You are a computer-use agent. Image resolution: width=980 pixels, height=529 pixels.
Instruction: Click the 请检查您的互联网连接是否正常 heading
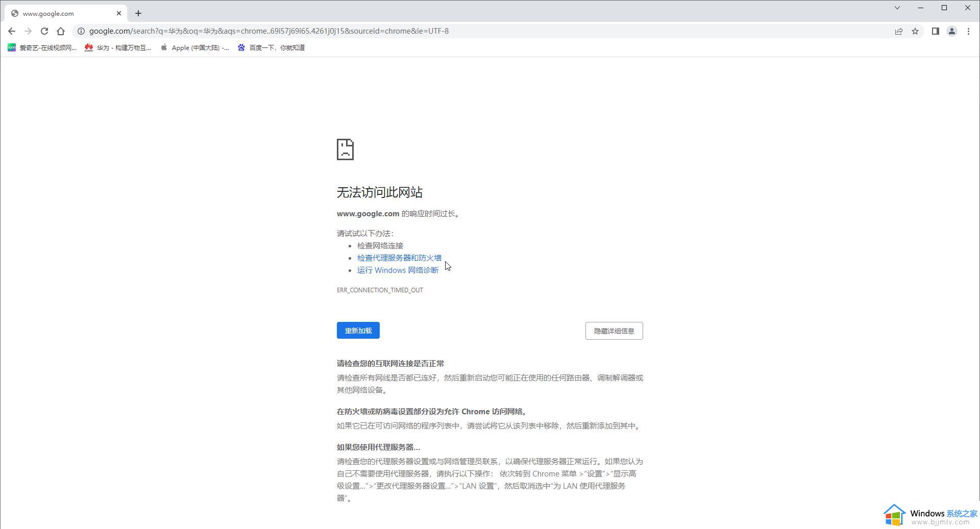[390, 364]
